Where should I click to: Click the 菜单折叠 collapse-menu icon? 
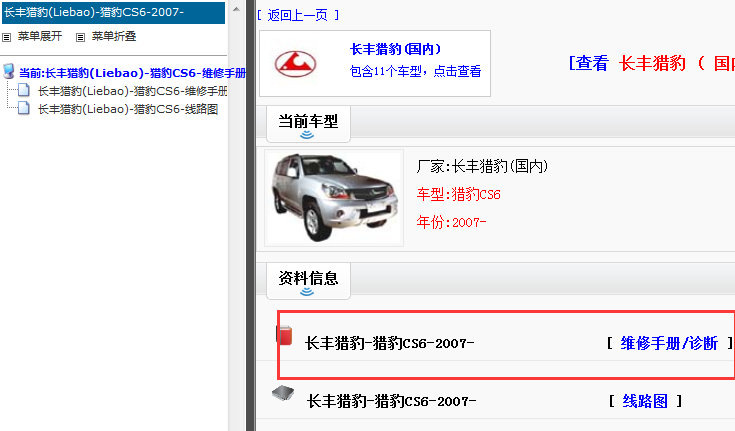pos(81,37)
